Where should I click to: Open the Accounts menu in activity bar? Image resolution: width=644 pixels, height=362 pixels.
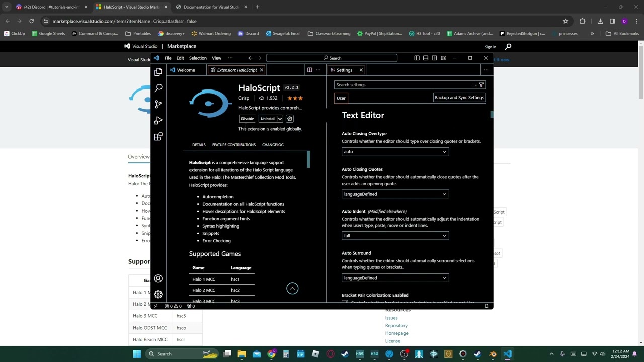click(x=158, y=279)
